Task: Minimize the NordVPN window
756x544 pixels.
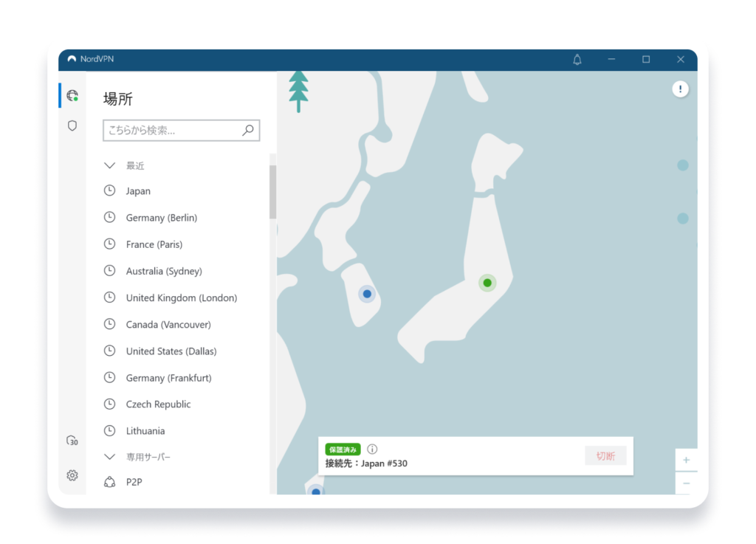Action: (x=611, y=59)
